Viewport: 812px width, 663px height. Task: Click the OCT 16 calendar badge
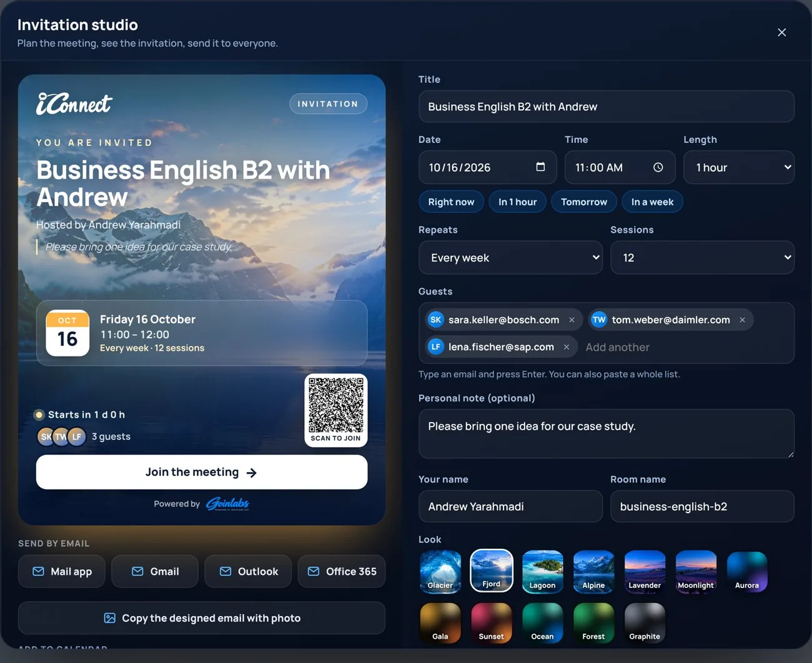67,333
